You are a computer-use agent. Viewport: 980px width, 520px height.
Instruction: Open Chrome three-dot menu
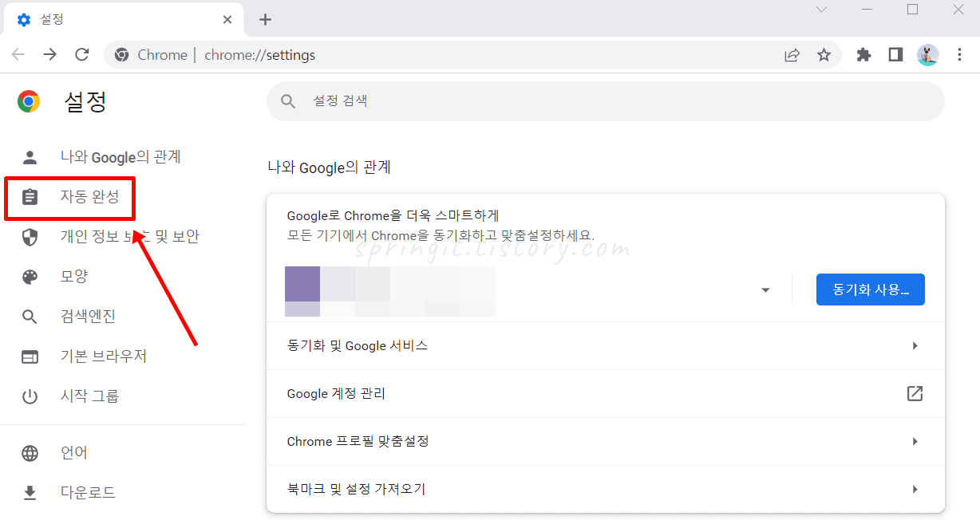[x=960, y=55]
